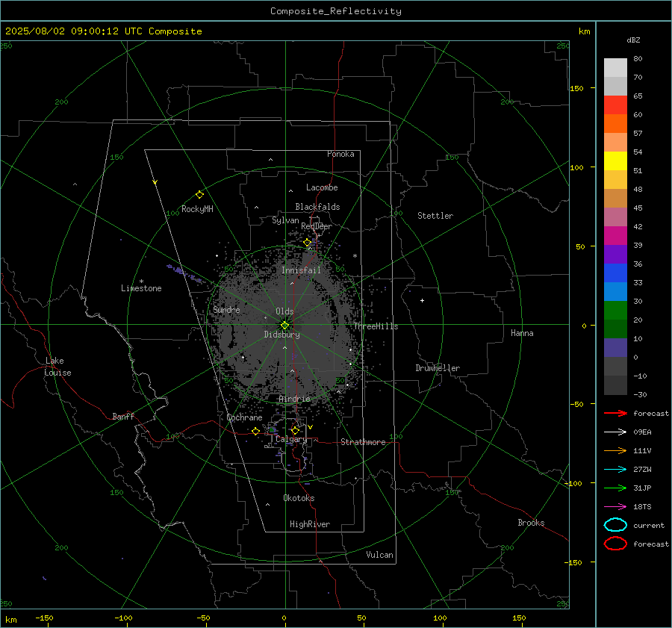Viewport: 672px width, 628px height.
Task: Click the Ponoka town label
Action: pyautogui.click(x=340, y=154)
